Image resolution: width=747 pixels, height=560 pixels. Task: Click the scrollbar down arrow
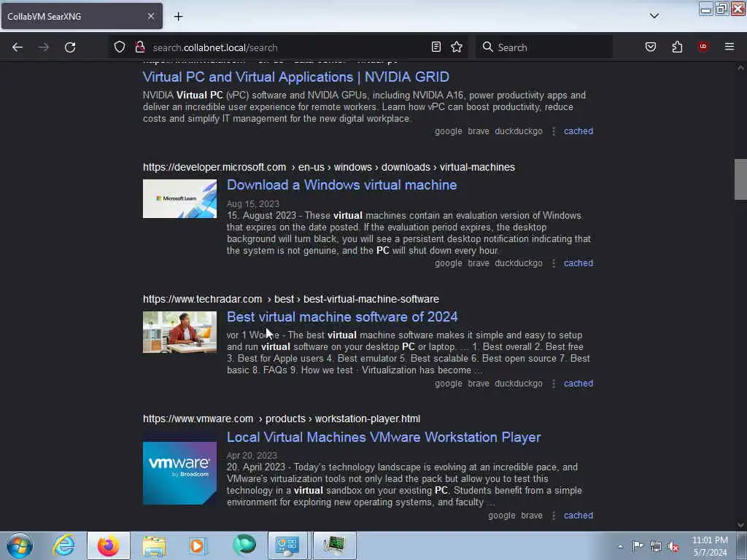point(740,525)
